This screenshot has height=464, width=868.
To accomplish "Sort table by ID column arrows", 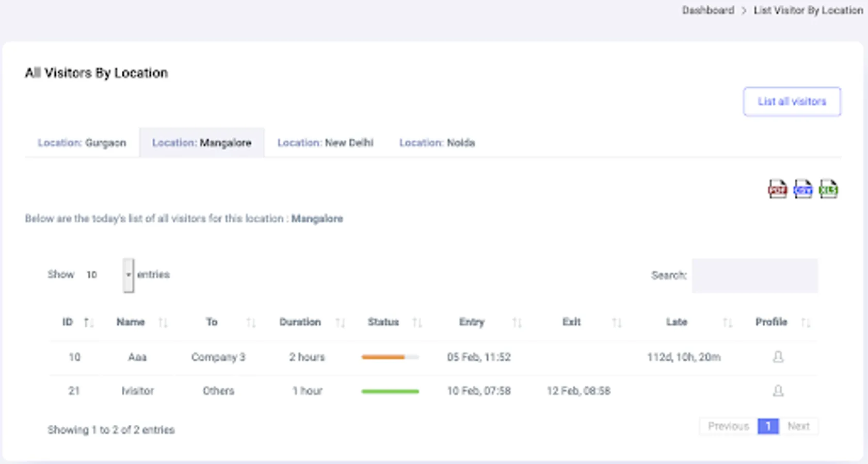I will pyautogui.click(x=88, y=323).
